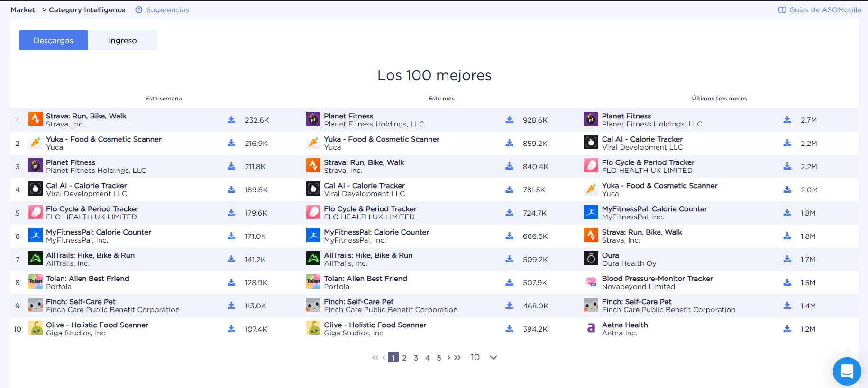Expand the rows-per-page dropdown chevron

tap(493, 358)
